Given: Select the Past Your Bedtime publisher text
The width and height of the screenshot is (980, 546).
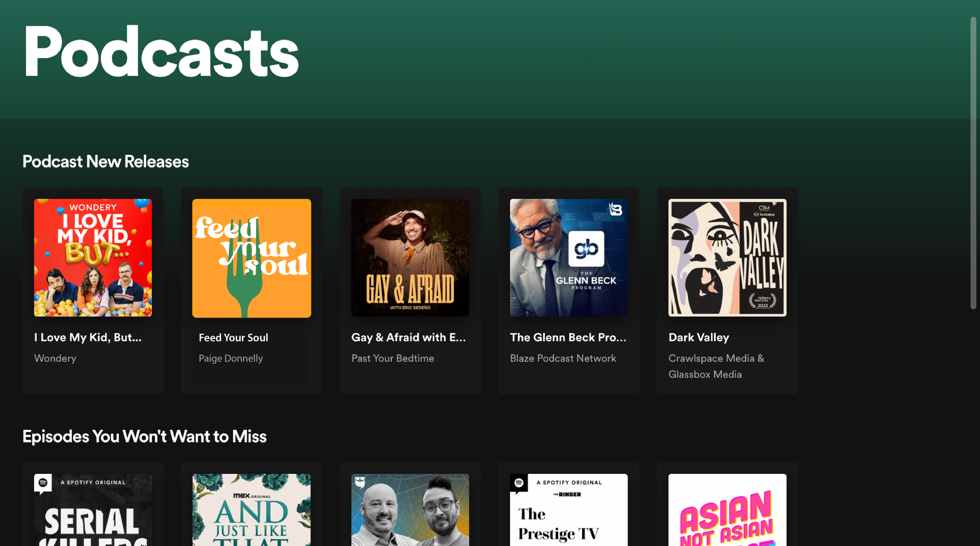Looking at the screenshot, I should (x=393, y=358).
